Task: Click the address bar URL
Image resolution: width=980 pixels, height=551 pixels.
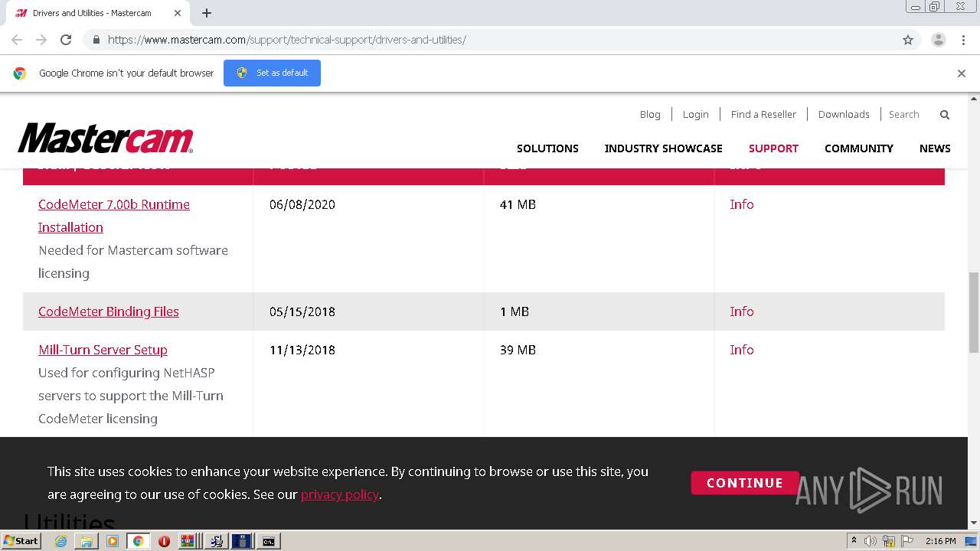Action: [x=287, y=40]
